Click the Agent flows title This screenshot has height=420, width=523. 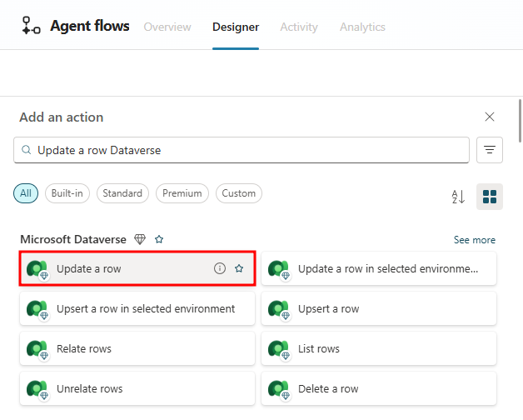click(x=90, y=26)
